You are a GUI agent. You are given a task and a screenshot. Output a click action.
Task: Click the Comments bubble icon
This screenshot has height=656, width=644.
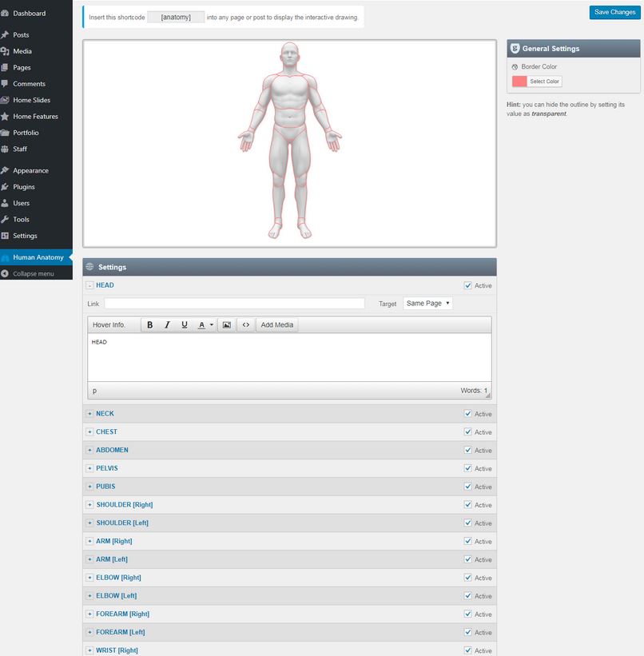pyautogui.click(x=5, y=84)
